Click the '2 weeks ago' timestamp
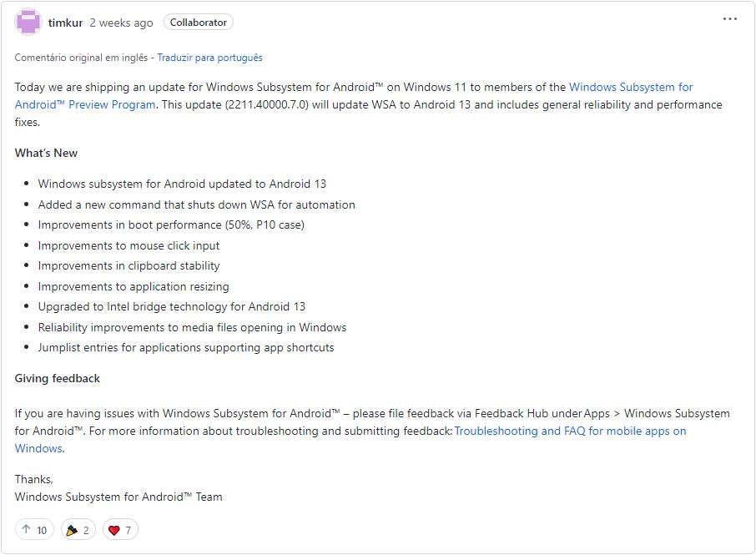This screenshot has height=555, width=756. coord(121,23)
